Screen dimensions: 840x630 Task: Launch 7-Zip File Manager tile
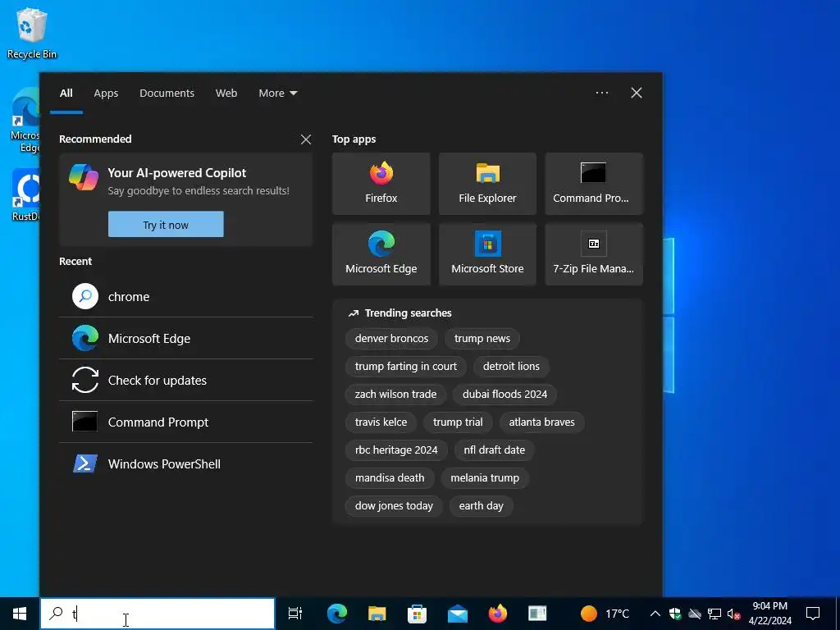click(594, 254)
